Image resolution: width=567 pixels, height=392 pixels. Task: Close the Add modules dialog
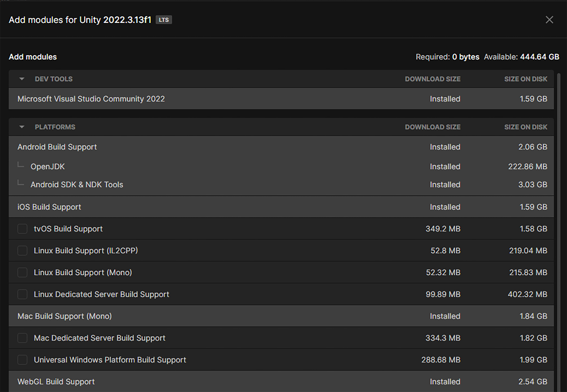coord(549,19)
